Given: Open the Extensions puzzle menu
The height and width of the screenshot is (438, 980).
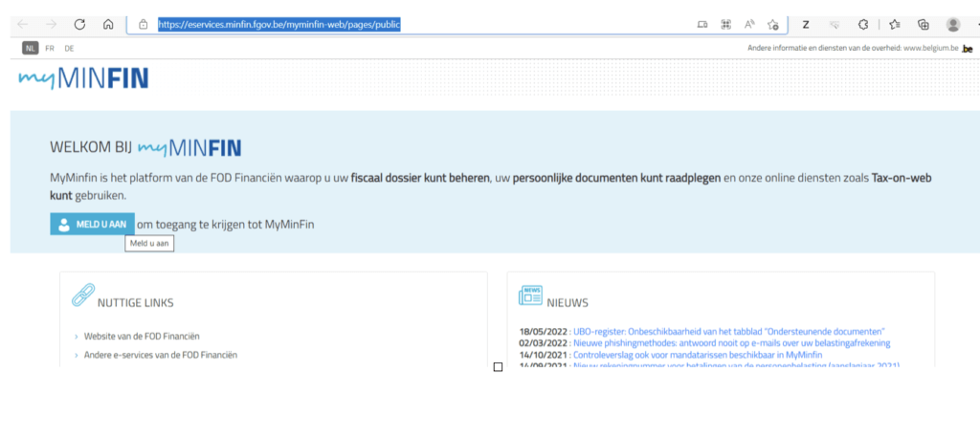Looking at the screenshot, I should [863, 24].
